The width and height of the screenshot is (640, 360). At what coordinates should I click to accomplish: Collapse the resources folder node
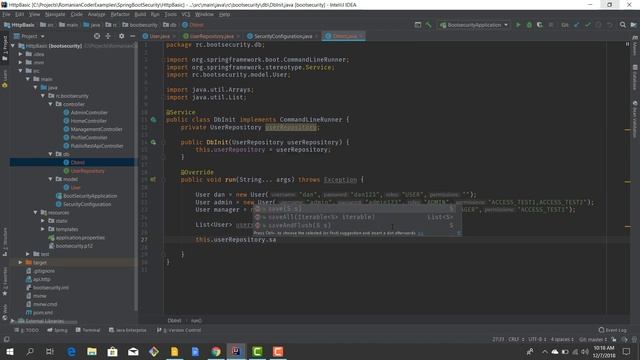pos(36,212)
